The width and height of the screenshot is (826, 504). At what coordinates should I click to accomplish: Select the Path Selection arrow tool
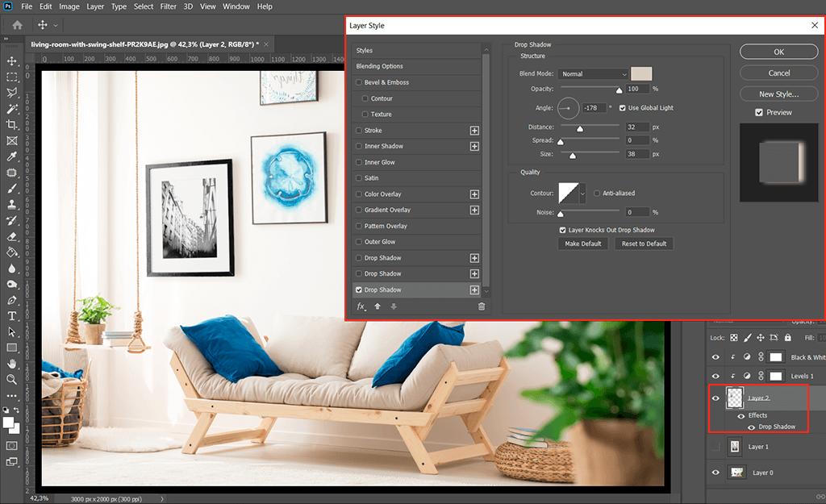pos(11,331)
